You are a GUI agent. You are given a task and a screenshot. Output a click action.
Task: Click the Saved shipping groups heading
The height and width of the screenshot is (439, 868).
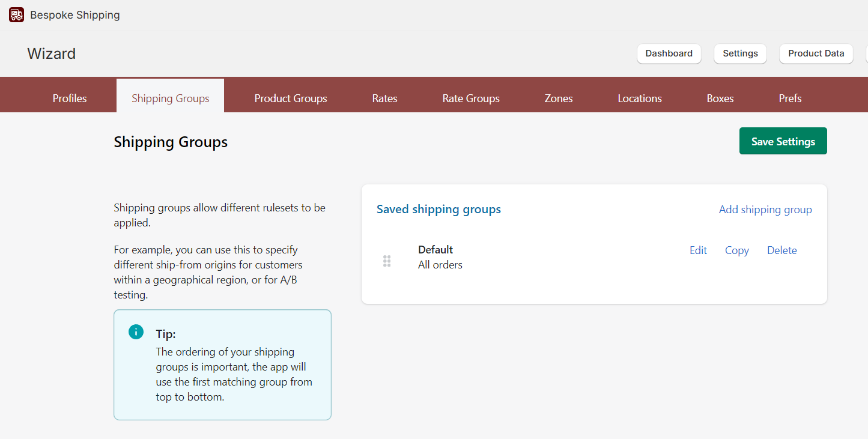click(439, 210)
